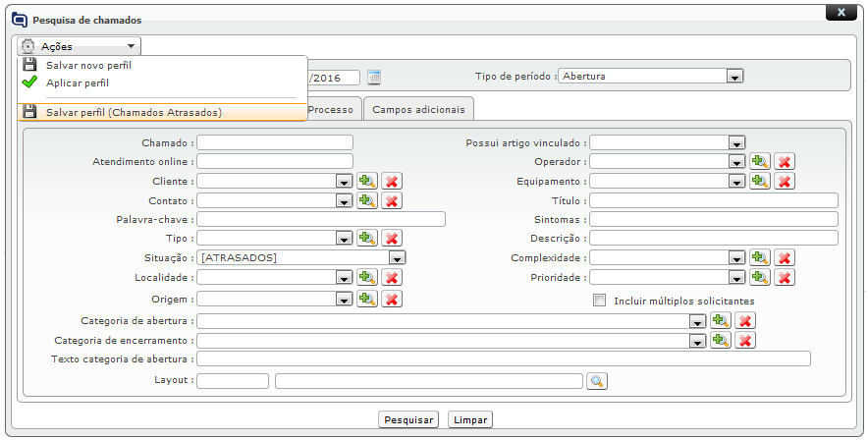Enable Incluir múltiplos solicitantes checkbox

(x=599, y=300)
